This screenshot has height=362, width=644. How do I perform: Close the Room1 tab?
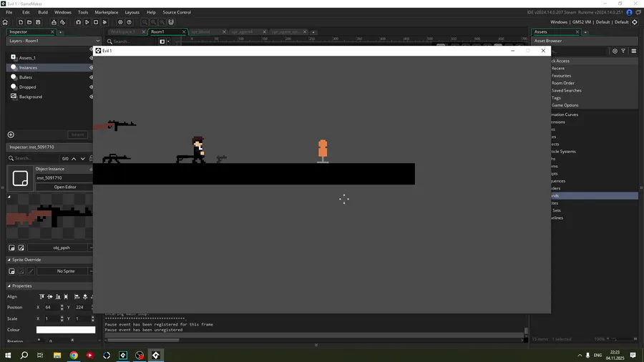pos(184,31)
